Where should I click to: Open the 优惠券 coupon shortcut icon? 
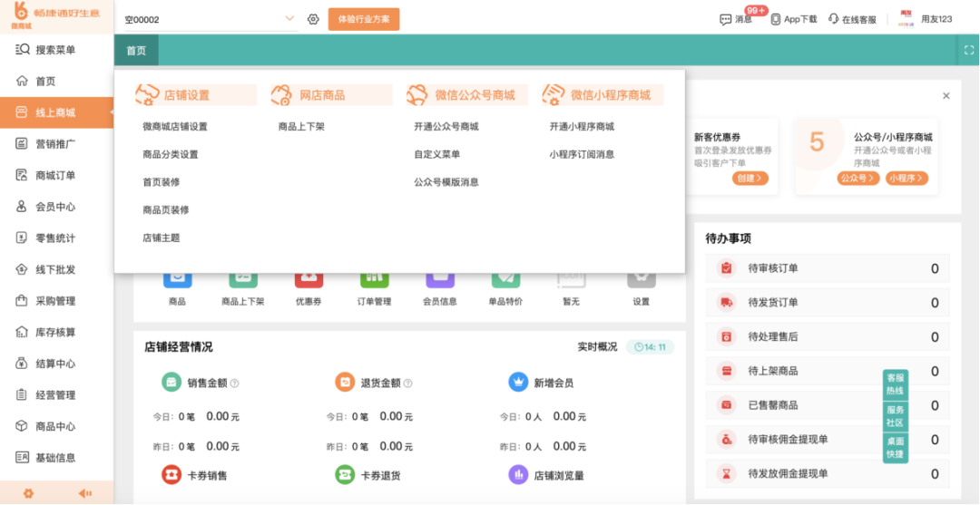[x=309, y=279]
